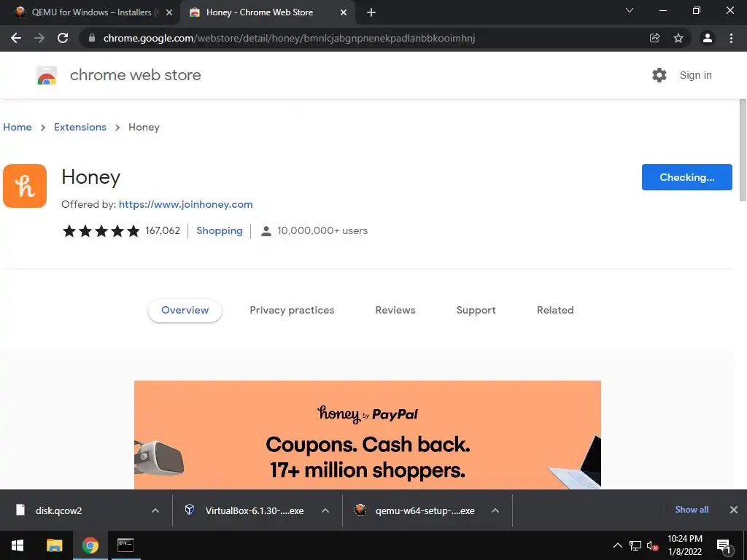
Task: Click the browser forward arrow
Action: 39,38
